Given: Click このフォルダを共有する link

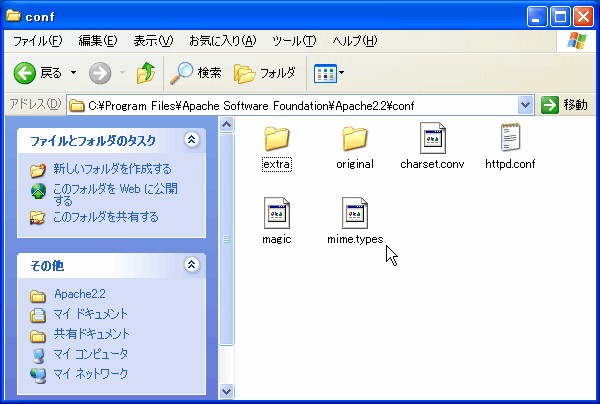Looking at the screenshot, I should 106,217.
